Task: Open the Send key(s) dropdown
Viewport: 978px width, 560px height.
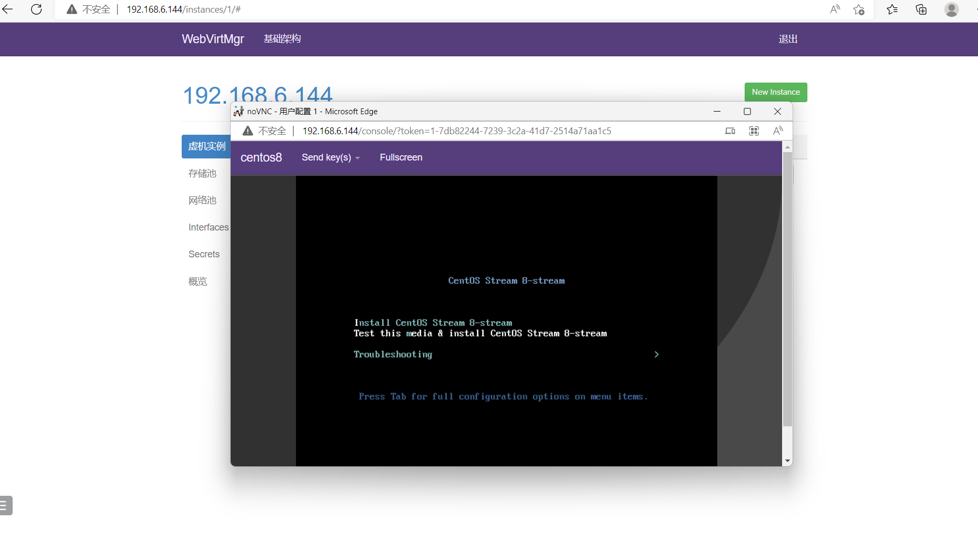Action: (331, 157)
